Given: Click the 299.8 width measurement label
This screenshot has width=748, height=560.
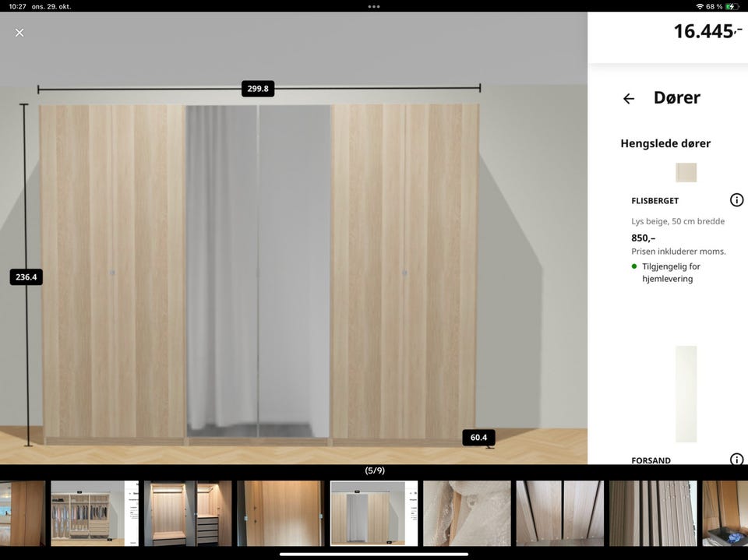Looking at the screenshot, I should 258,89.
